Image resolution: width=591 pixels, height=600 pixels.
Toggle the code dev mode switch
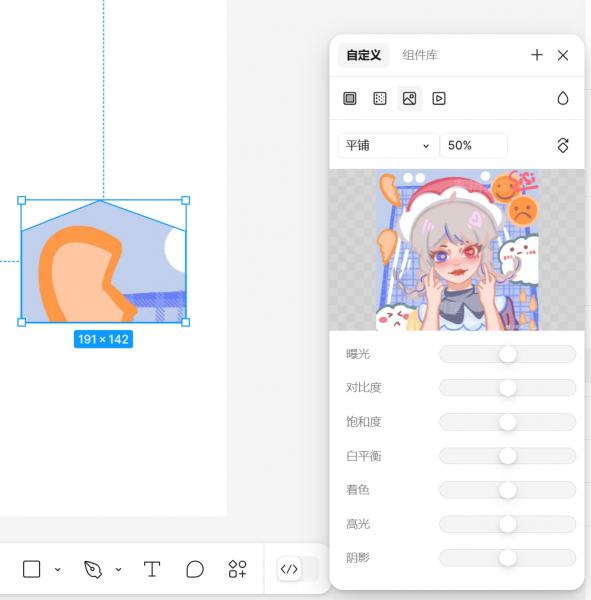tap(298, 569)
